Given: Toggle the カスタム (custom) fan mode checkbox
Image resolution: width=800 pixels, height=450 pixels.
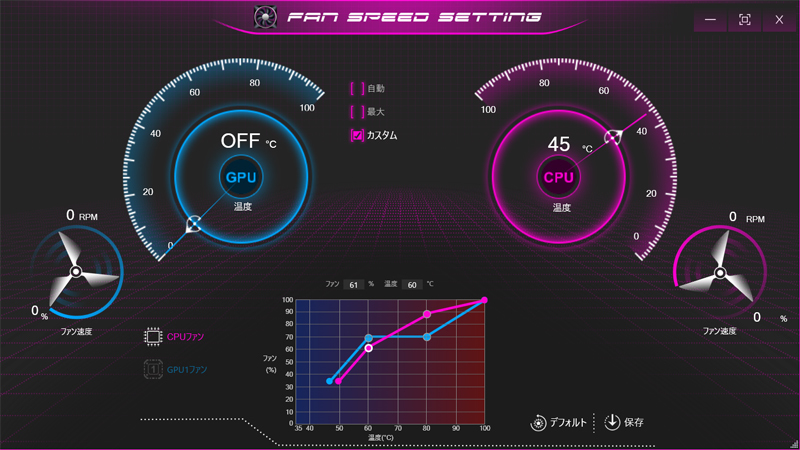Looking at the screenshot, I should [x=357, y=135].
